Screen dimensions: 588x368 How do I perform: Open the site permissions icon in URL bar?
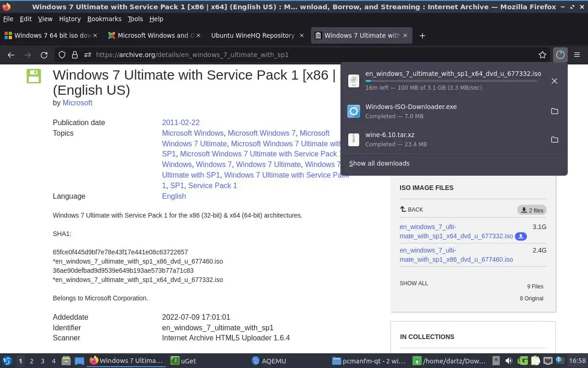[87, 55]
